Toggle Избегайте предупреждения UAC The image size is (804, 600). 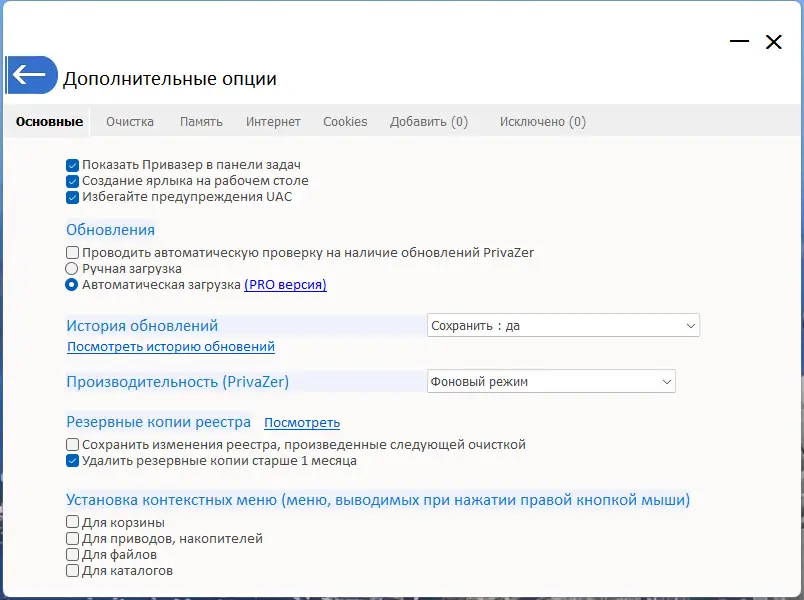[71, 196]
